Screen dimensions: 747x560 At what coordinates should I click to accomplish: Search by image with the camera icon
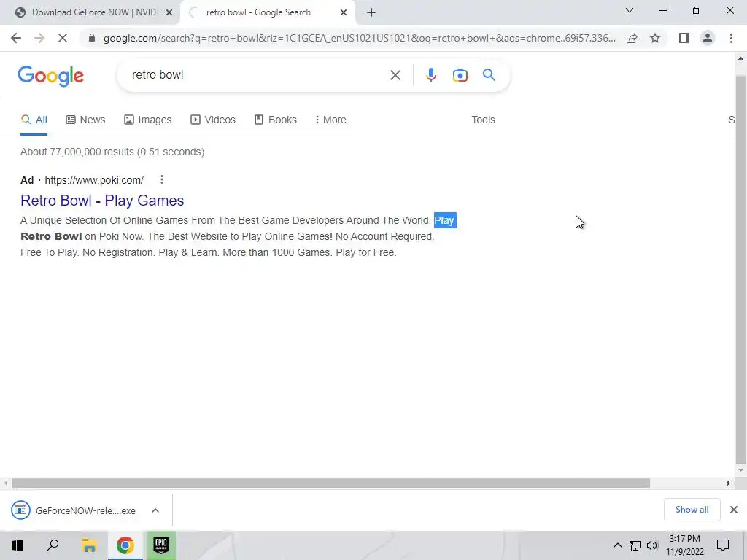pos(460,75)
